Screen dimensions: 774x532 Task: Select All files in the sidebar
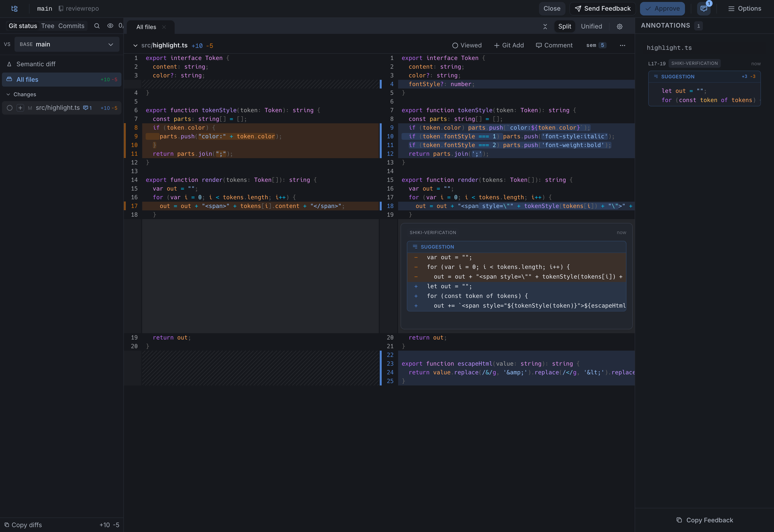click(62, 80)
